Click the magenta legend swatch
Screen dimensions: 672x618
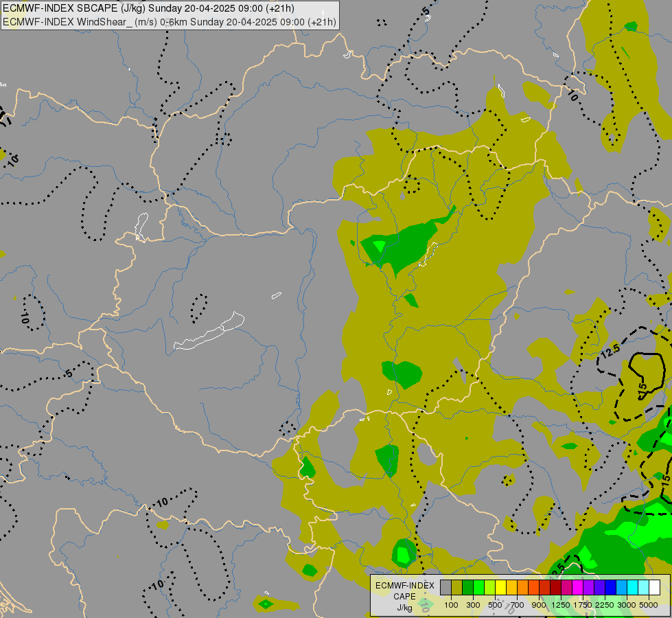coord(578,588)
